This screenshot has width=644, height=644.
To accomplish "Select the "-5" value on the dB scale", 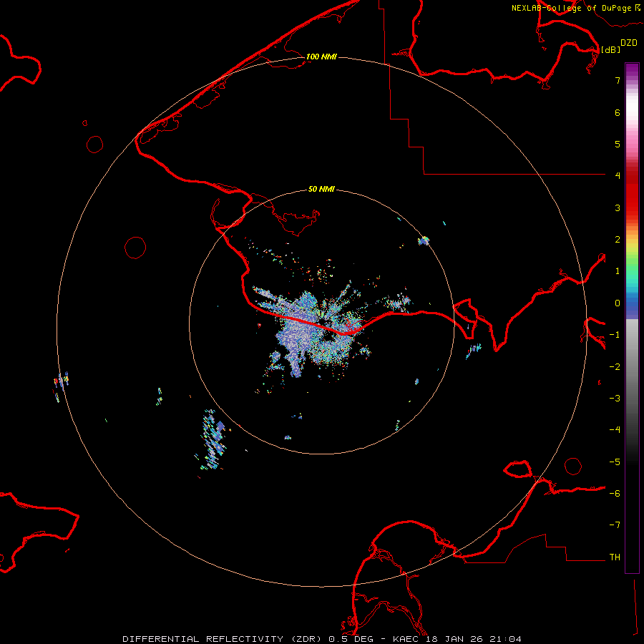I will (615, 462).
